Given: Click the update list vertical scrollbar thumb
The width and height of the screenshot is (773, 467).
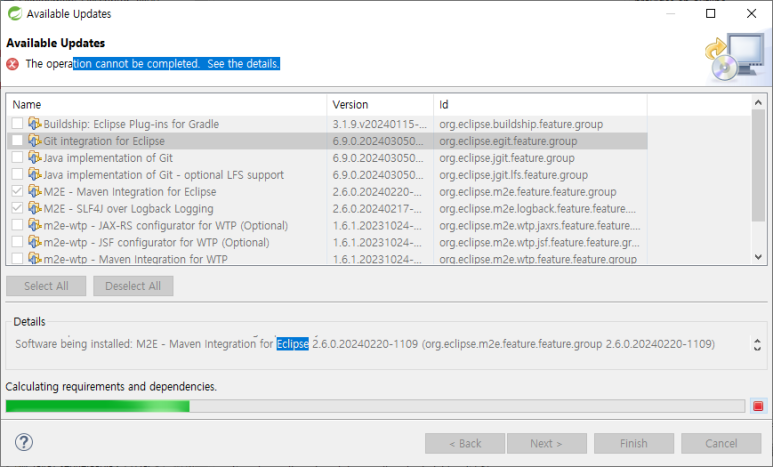Looking at the screenshot, I should tap(758, 165).
